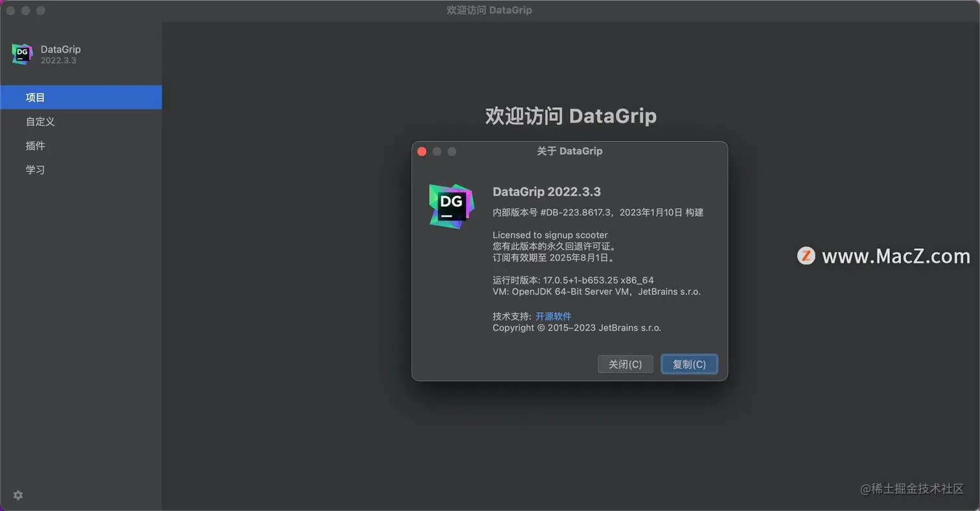Select the 项目 tab in sidebar
Viewport: 980px width, 511px height.
pyautogui.click(x=81, y=97)
